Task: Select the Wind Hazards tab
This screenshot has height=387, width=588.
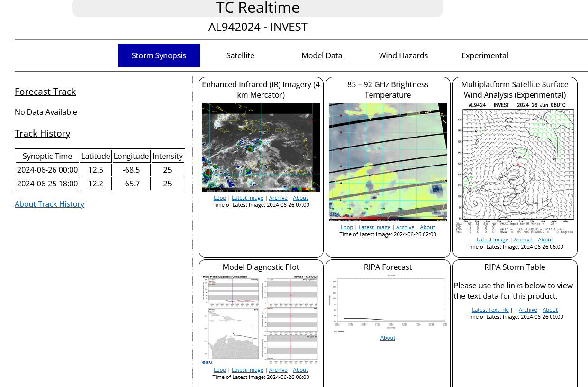Action: coord(403,55)
